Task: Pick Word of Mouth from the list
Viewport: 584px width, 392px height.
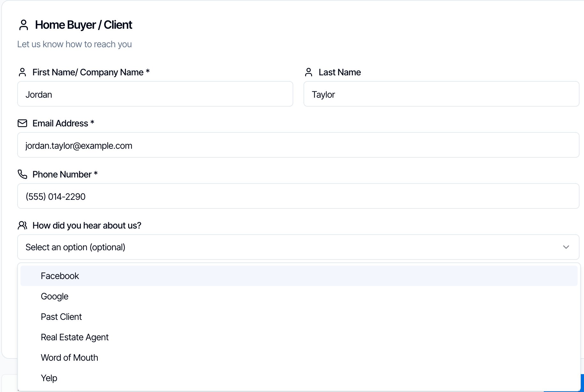Action: coord(299,358)
